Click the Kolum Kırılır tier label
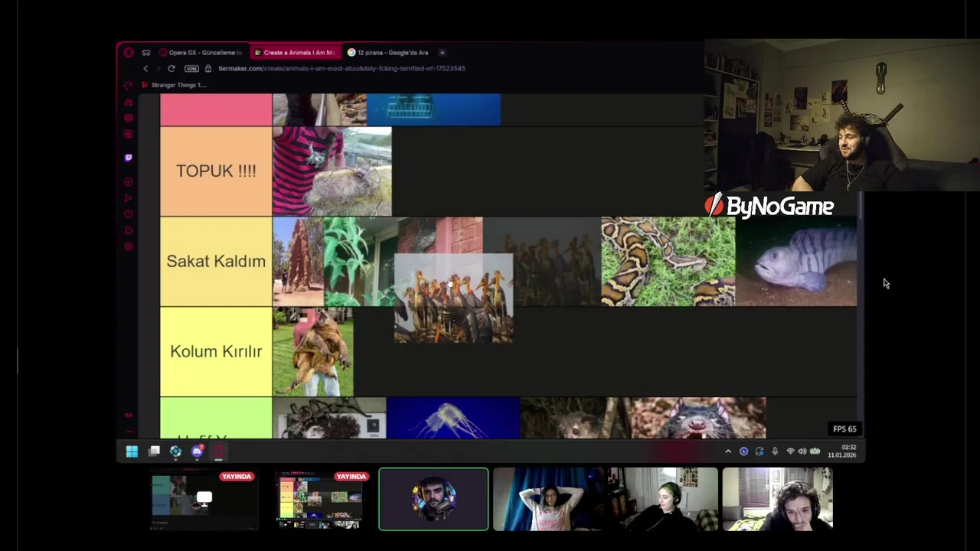Viewport: 980px width, 551px height. pos(216,352)
